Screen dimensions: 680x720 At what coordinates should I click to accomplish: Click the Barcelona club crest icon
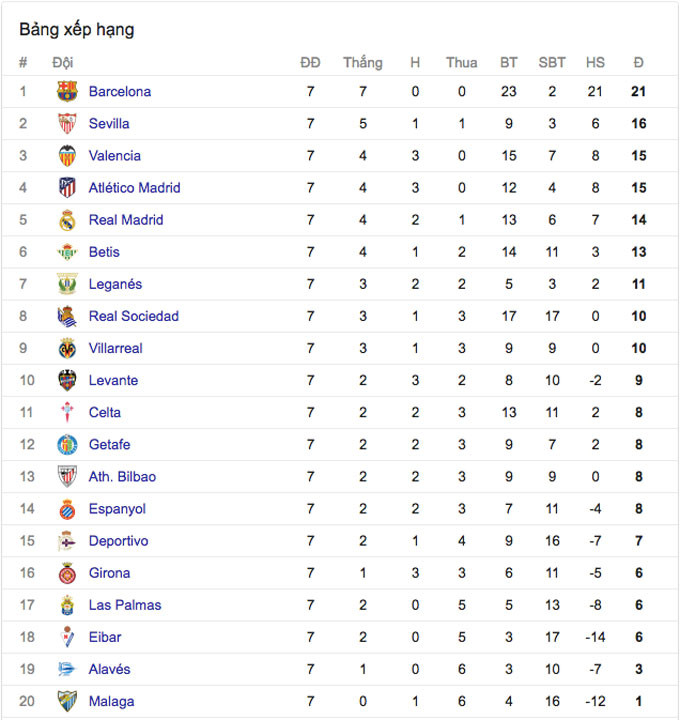[67, 91]
